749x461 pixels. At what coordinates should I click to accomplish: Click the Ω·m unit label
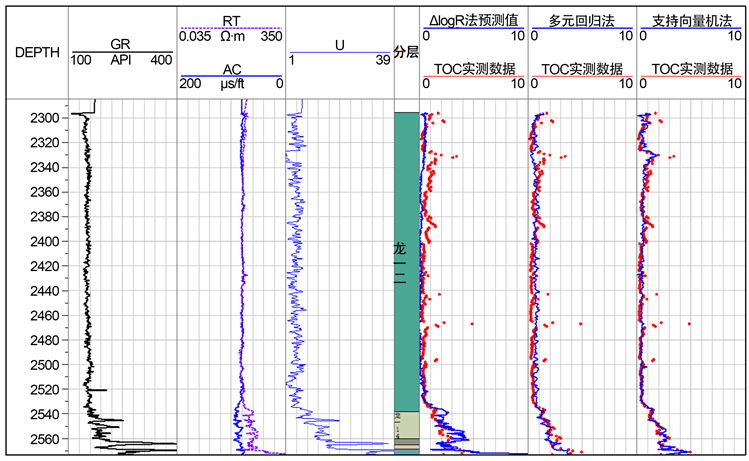(x=230, y=37)
